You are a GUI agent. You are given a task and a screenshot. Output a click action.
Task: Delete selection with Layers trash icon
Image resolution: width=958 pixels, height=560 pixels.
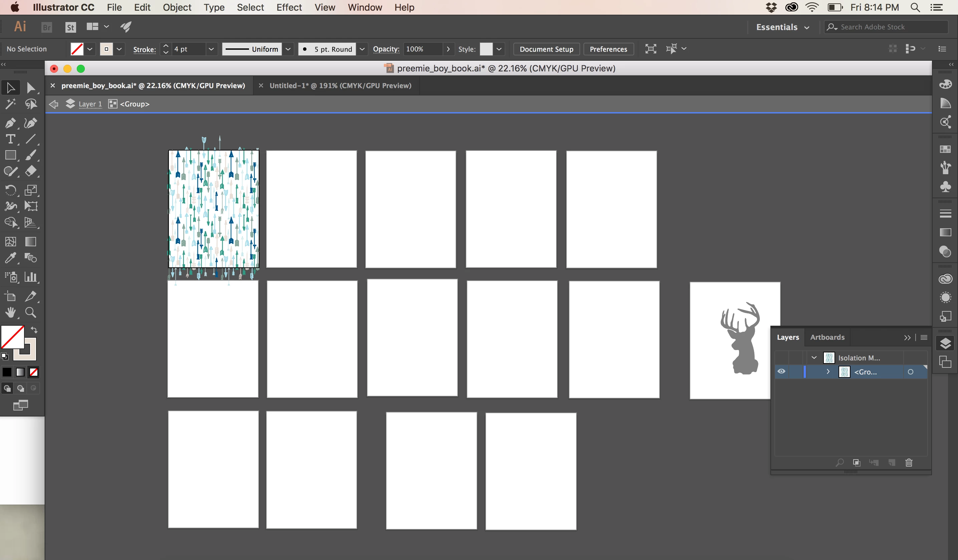(909, 463)
